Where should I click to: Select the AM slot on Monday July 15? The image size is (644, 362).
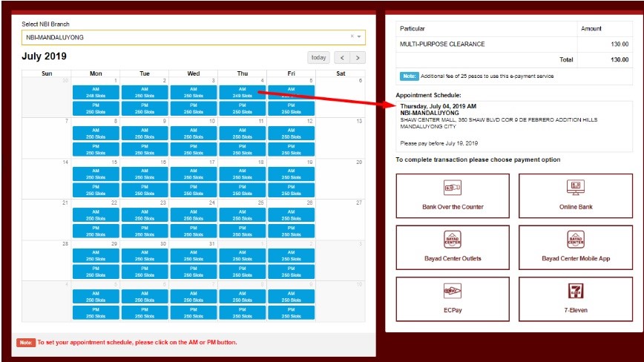click(x=96, y=174)
